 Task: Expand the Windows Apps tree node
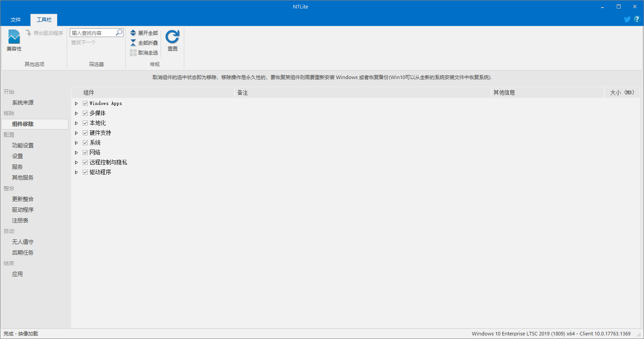pyautogui.click(x=76, y=104)
